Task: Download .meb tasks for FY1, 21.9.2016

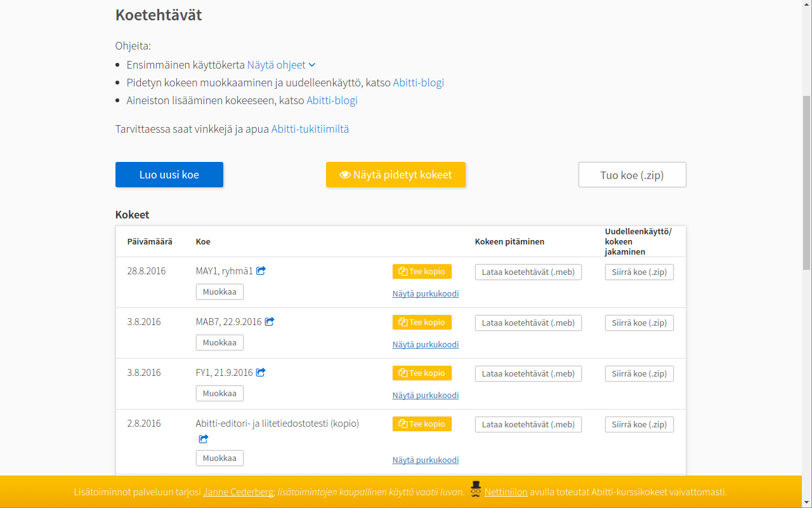Action: point(528,373)
